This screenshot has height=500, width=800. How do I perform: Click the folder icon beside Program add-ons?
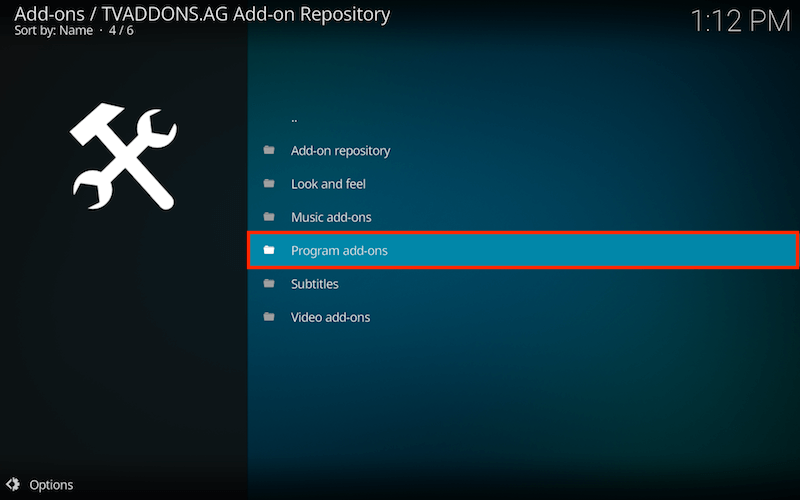click(x=269, y=250)
